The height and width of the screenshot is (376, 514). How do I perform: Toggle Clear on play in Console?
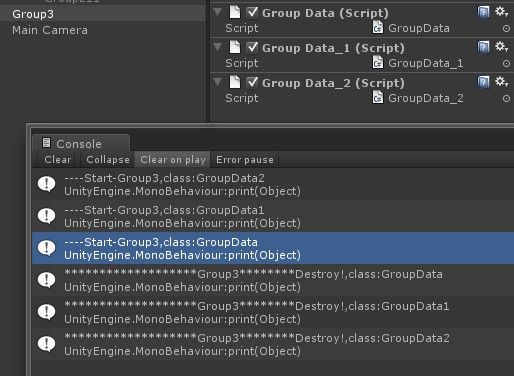[173, 160]
